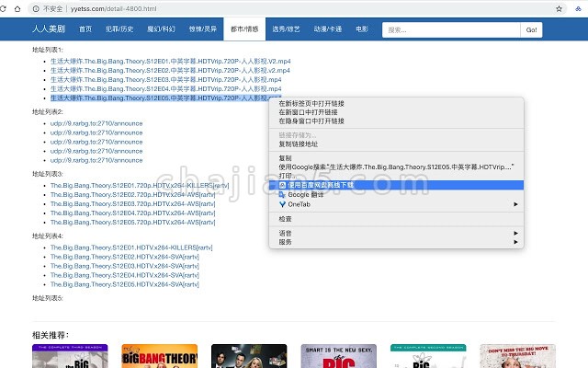Click the browser reload icon

(x=3, y=8)
